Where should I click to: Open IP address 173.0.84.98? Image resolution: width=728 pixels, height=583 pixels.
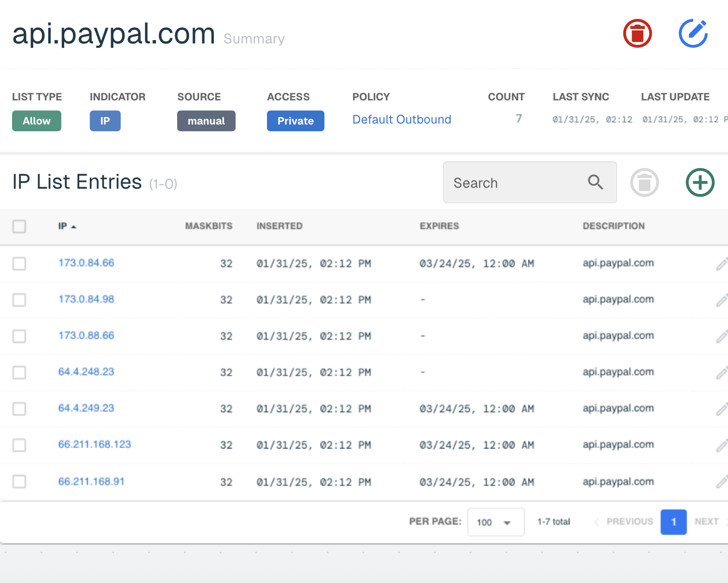(86, 299)
